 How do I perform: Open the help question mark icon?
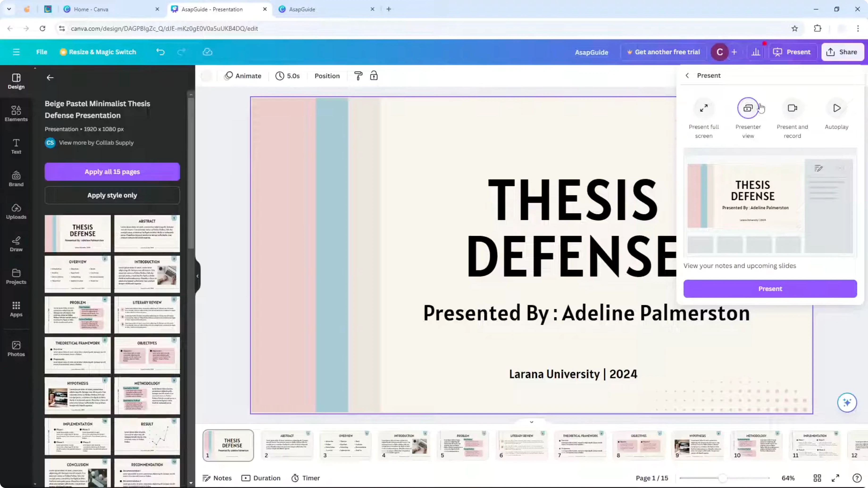[857, 478]
